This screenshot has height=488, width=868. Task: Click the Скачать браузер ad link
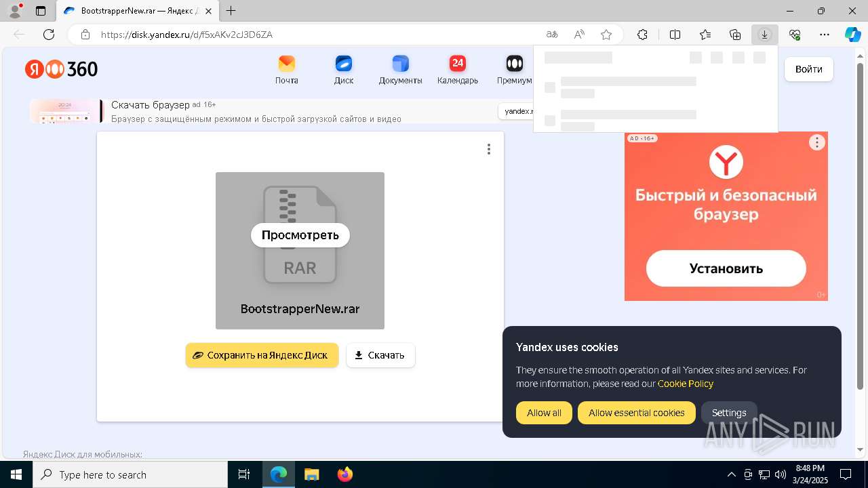151,105
